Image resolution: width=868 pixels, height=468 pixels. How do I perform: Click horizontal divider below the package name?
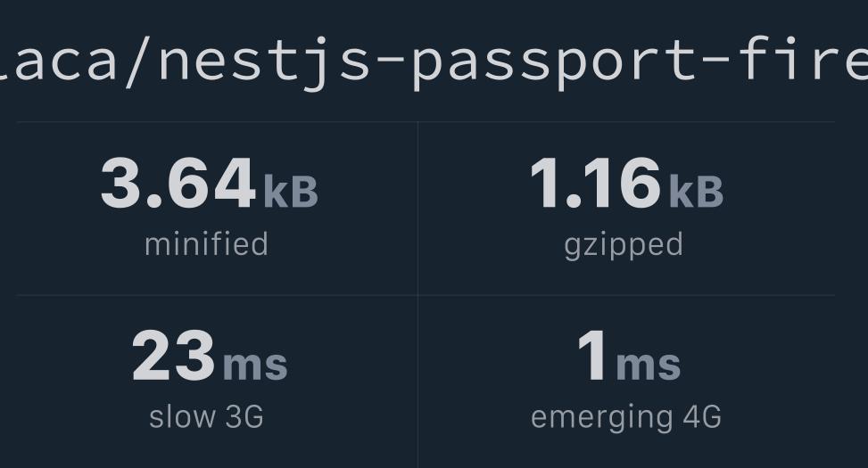pos(426,122)
